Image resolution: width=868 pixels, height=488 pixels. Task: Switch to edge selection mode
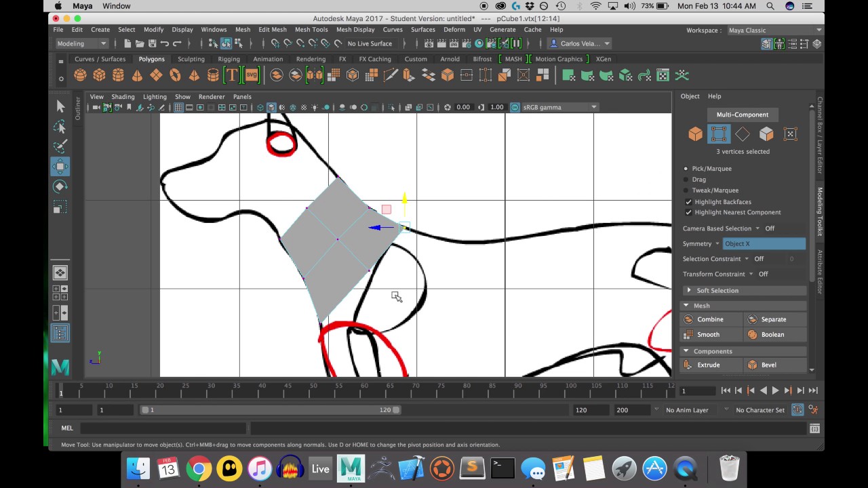click(743, 134)
